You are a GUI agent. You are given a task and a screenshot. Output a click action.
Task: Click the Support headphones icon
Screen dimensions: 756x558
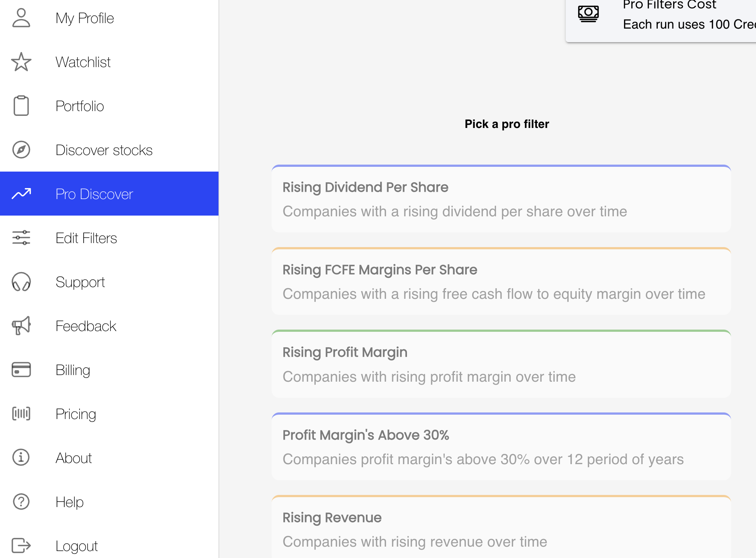pyautogui.click(x=21, y=282)
